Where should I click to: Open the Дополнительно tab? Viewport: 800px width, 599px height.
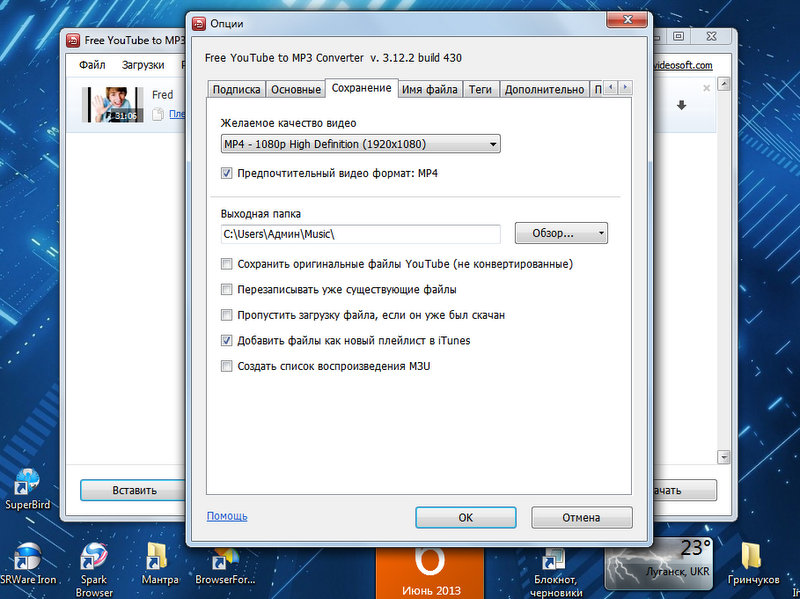click(x=544, y=89)
